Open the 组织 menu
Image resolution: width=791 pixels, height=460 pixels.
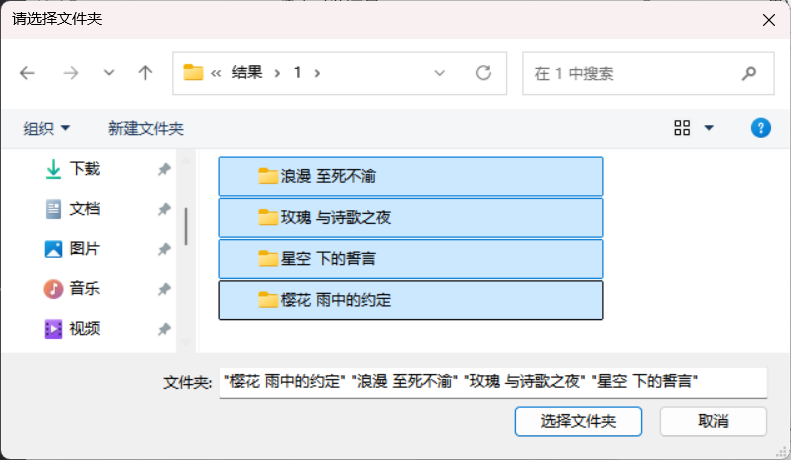46,129
